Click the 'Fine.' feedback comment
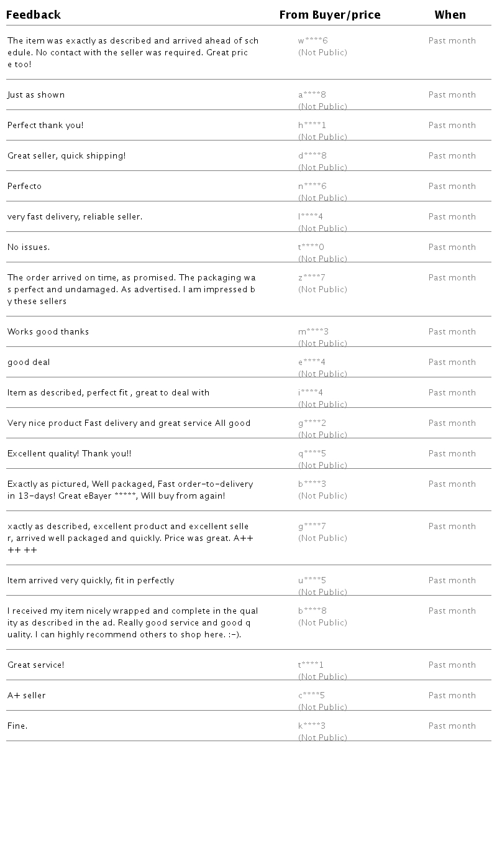 (17, 726)
